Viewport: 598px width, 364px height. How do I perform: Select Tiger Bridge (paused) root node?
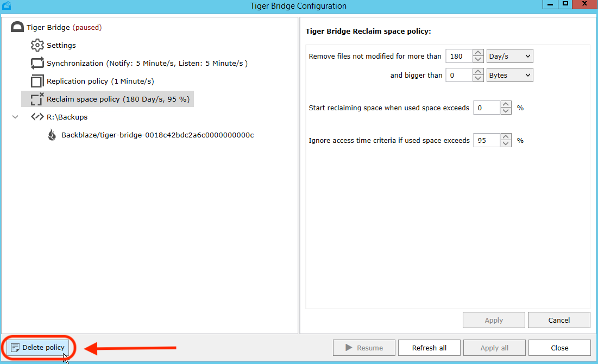(64, 28)
